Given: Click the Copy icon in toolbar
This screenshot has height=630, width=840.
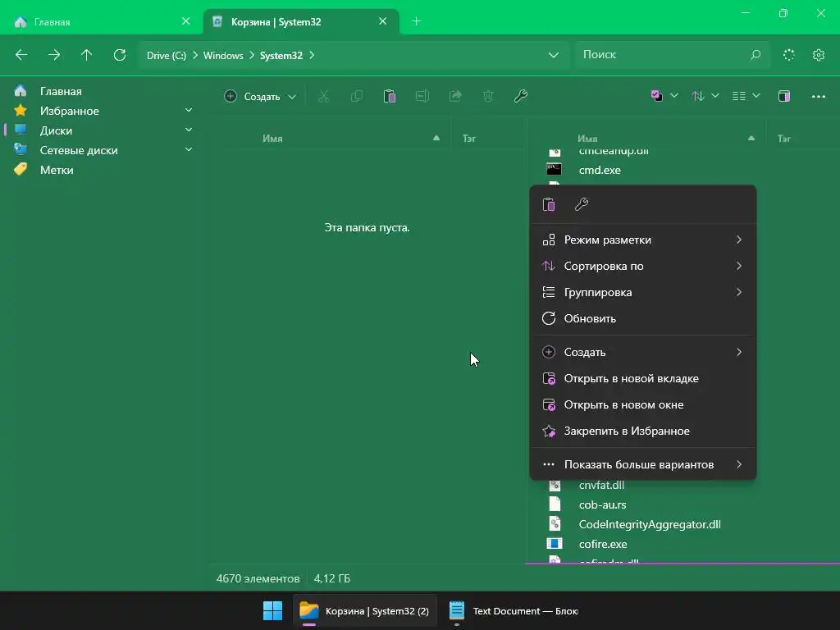Looking at the screenshot, I should point(356,97).
